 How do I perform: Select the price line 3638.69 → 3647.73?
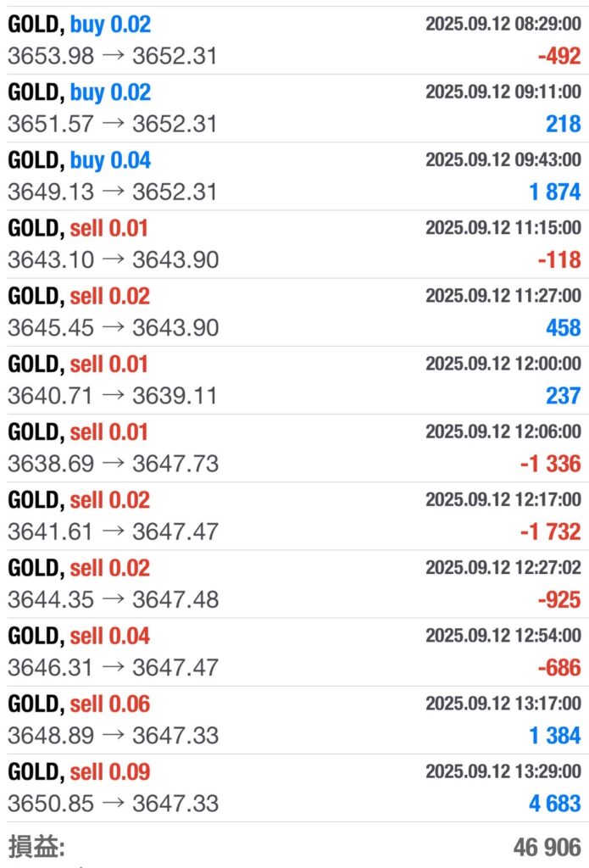click(113, 464)
